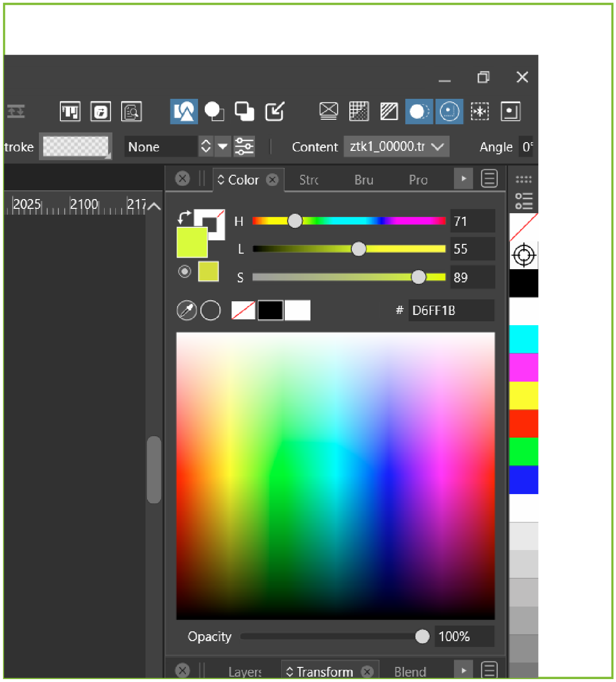Screen dimensions: 616x682
Task: Close the Color tab
Action: tap(272, 180)
